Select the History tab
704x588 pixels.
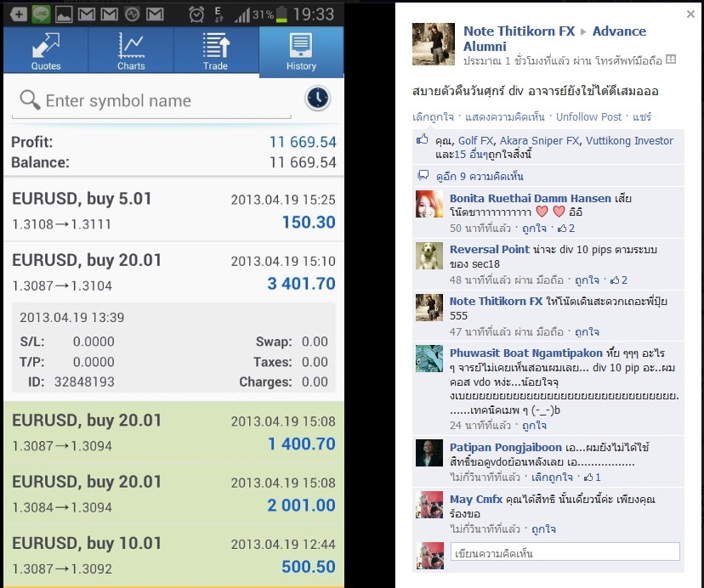[x=301, y=51]
